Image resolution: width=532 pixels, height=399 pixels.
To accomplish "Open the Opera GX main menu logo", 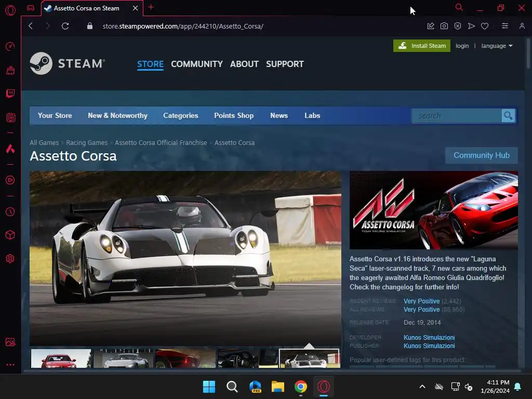I will [x=10, y=10].
